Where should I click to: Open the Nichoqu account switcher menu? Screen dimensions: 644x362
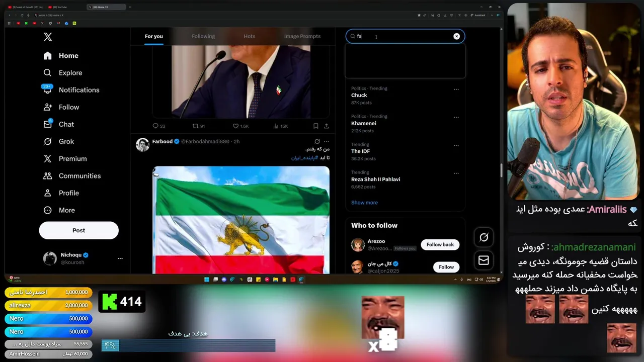tap(83, 258)
